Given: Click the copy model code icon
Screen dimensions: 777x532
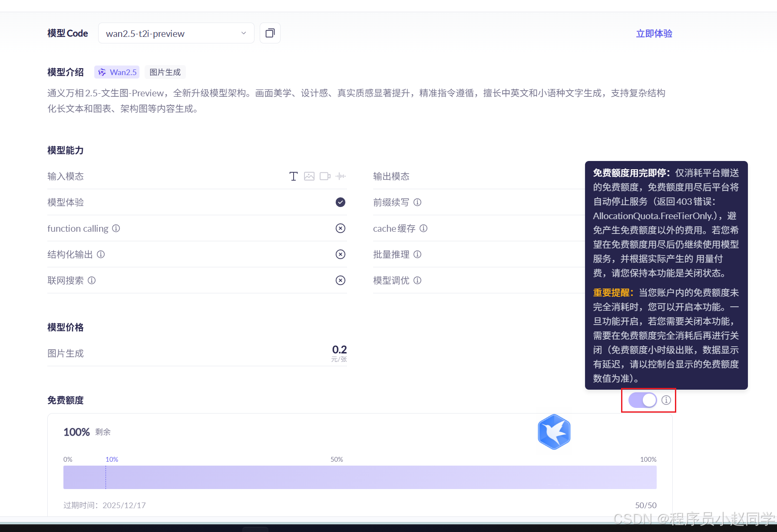Looking at the screenshot, I should 270,33.
